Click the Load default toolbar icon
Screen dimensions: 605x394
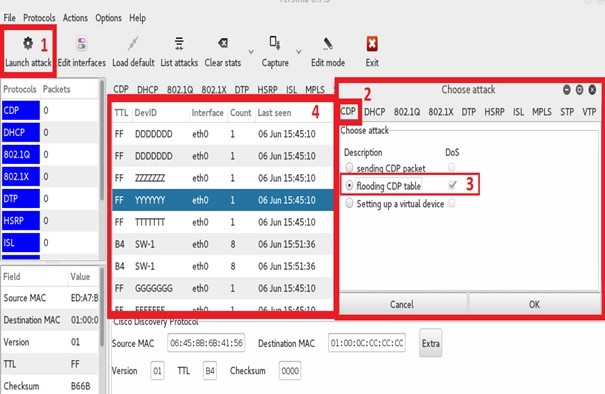[133, 44]
